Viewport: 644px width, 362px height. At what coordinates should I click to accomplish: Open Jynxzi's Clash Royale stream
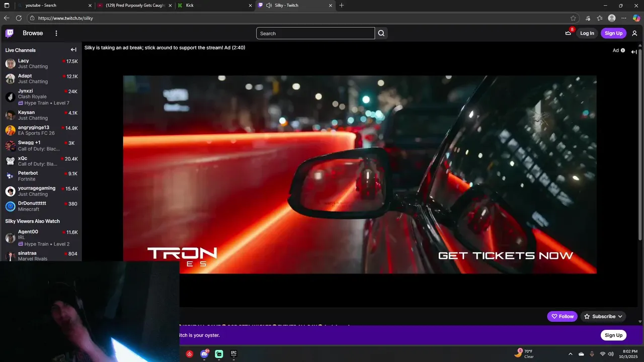click(x=41, y=97)
